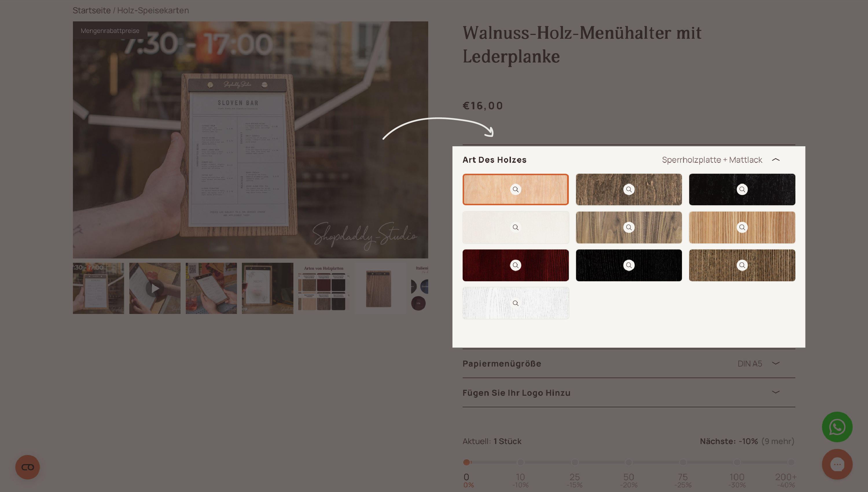The width and height of the screenshot is (868, 492).
Task: Zoom the light striped pine swatch
Action: [x=742, y=227]
